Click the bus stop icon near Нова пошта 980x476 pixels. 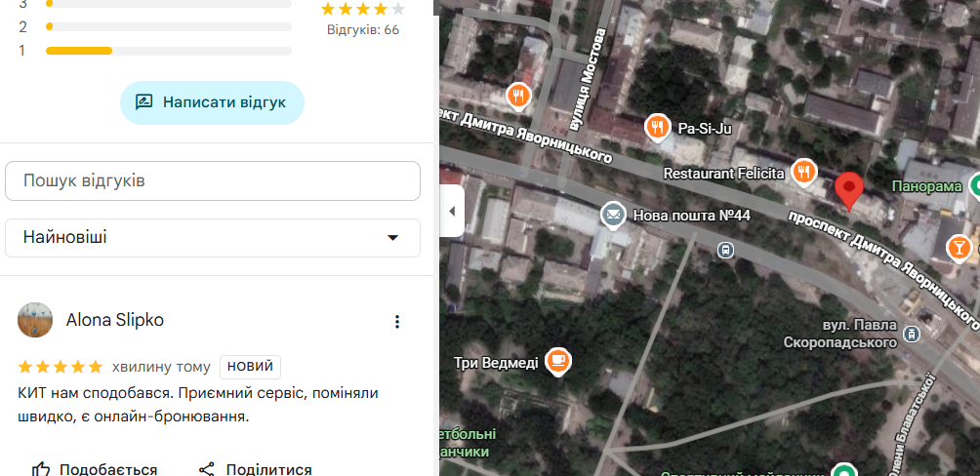pyautogui.click(x=725, y=251)
